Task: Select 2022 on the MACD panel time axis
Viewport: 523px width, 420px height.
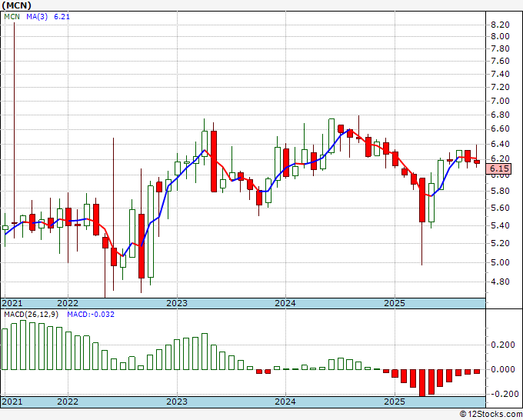Action: pos(68,402)
